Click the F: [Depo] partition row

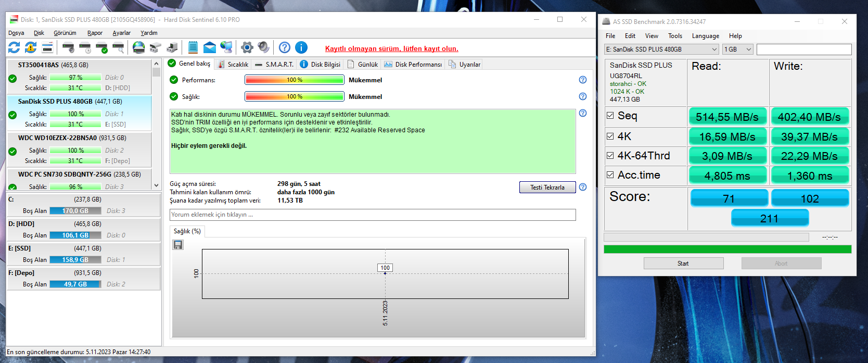pyautogui.click(x=83, y=279)
